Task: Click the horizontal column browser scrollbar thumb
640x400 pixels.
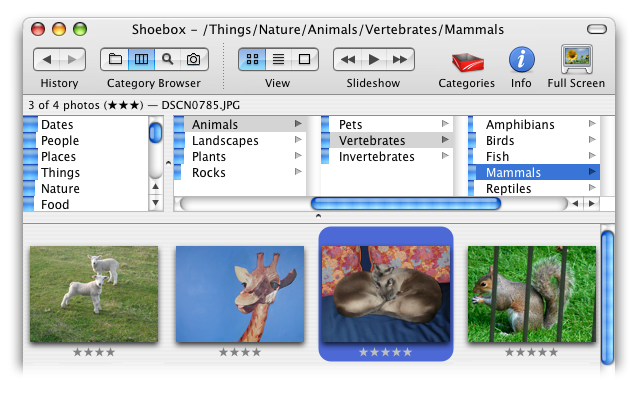Action: pyautogui.click(x=406, y=204)
